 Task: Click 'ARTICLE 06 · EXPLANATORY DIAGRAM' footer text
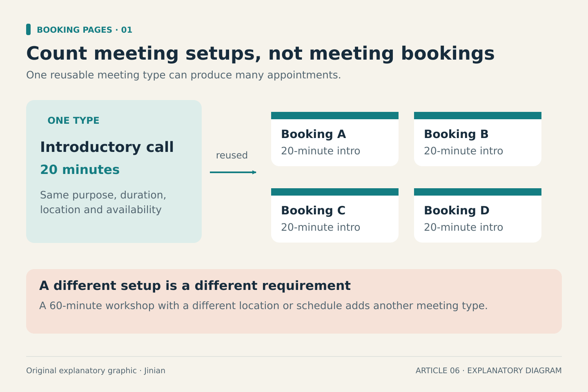[x=489, y=371]
